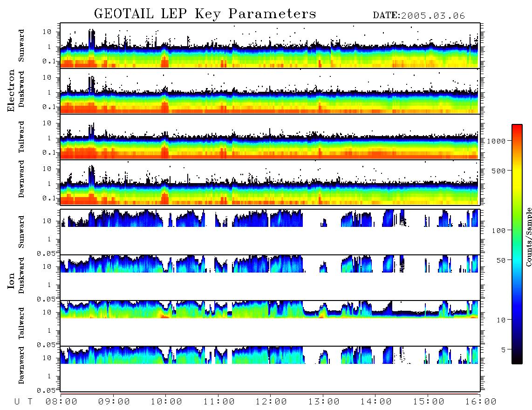Select the Ion Tailward axis label
Screen dimensions: 532x410
coord(21,323)
